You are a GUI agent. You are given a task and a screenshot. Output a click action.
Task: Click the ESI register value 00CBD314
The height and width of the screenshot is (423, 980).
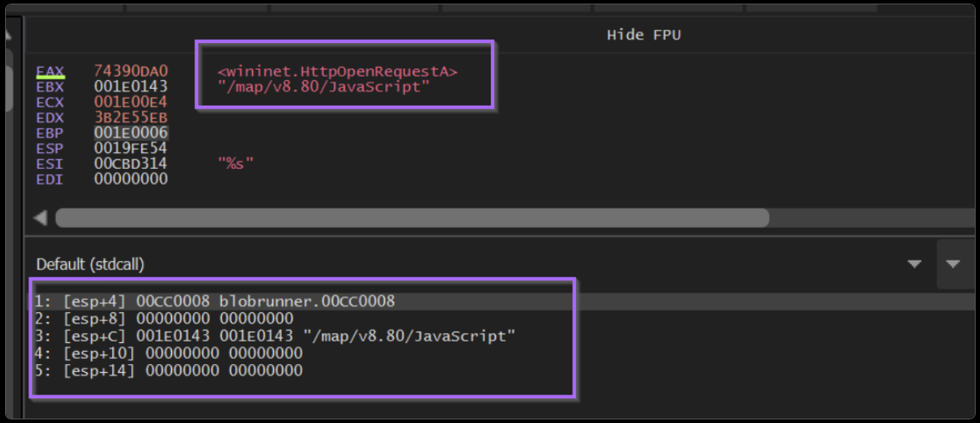click(131, 164)
